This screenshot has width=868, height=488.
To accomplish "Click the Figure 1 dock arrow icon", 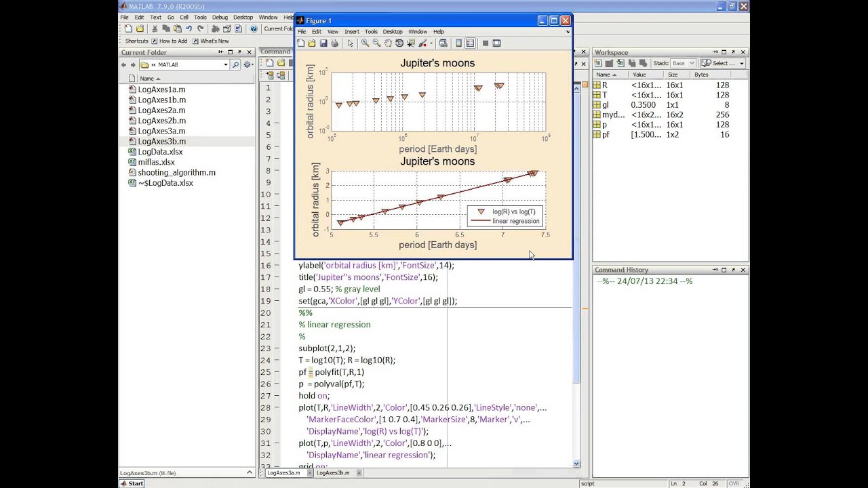I will click(x=568, y=32).
